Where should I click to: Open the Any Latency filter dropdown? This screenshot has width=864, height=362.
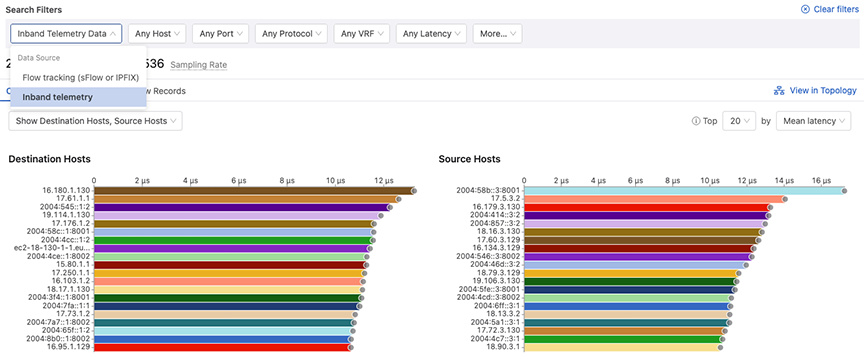click(x=431, y=34)
